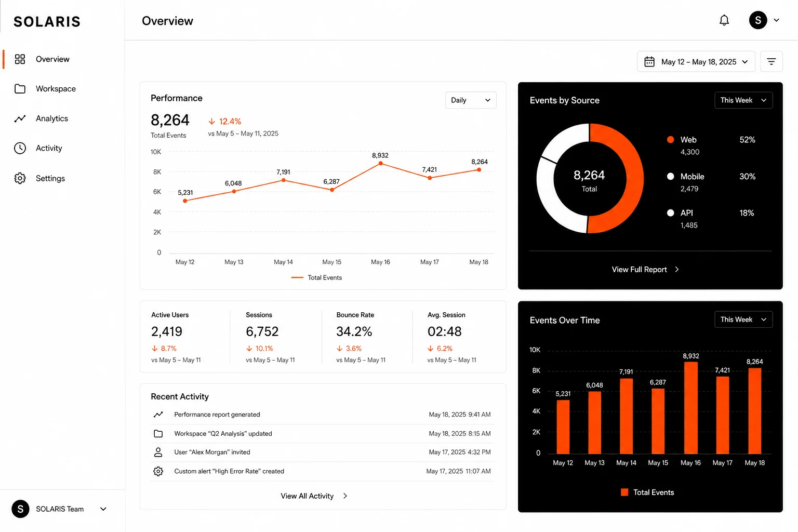Toggle Total Events legend in Performance chart

click(316, 277)
